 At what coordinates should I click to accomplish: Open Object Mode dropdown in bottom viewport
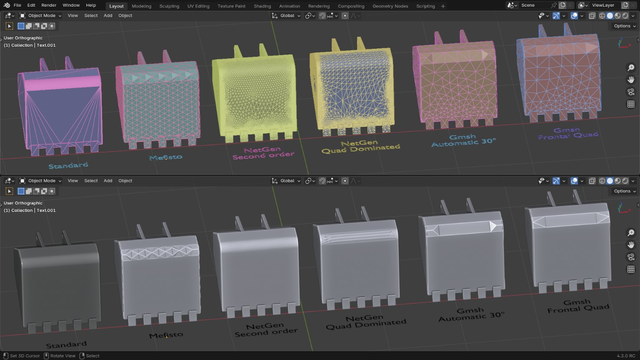click(41, 180)
